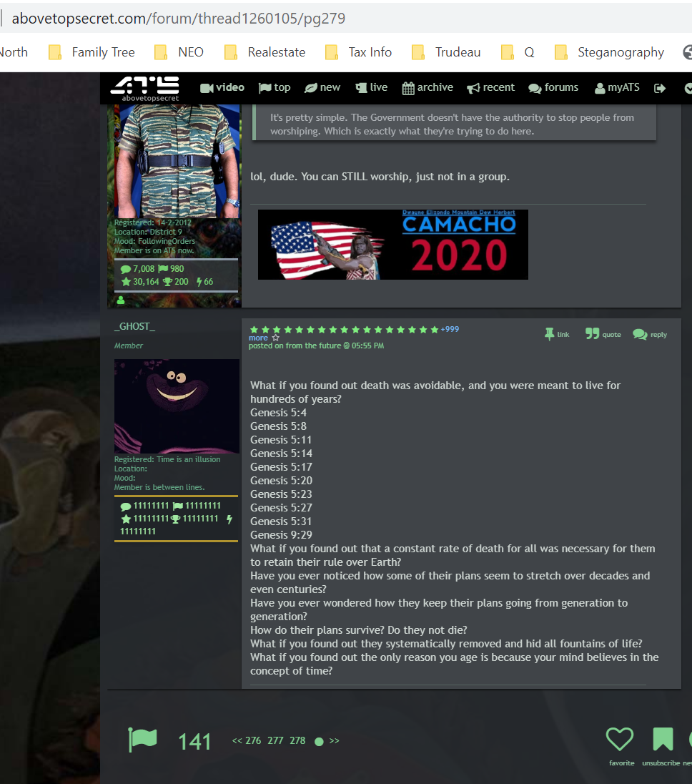Click the camouflage uniform avatar image
692x784 pixels.
pos(177,161)
